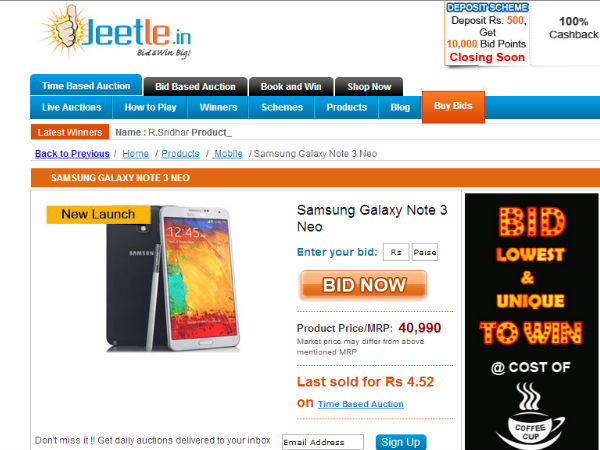Click the Samsung Galaxy Note 3 Neo photo
Screen dimensions: 600x450
173,279
